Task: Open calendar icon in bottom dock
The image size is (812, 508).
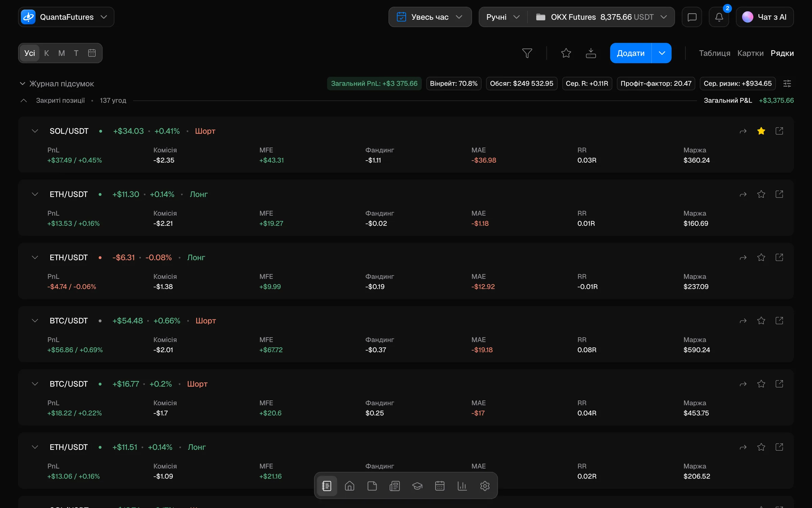Action: click(439, 486)
